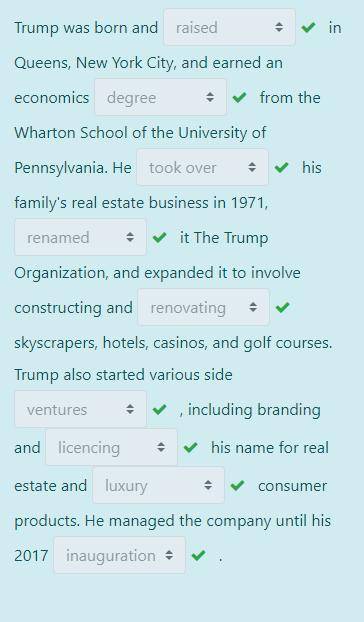Click green checkmark after 'inauguration'

[198, 555]
